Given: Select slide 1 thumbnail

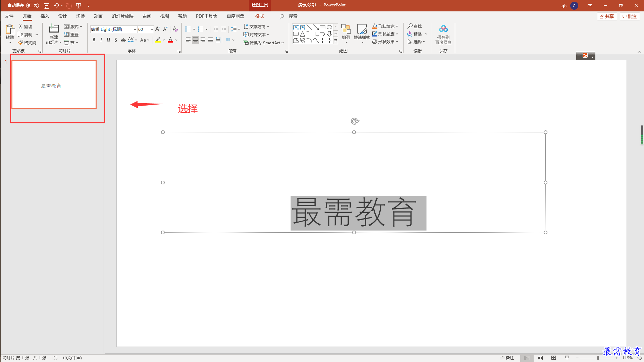Looking at the screenshot, I should point(54,84).
